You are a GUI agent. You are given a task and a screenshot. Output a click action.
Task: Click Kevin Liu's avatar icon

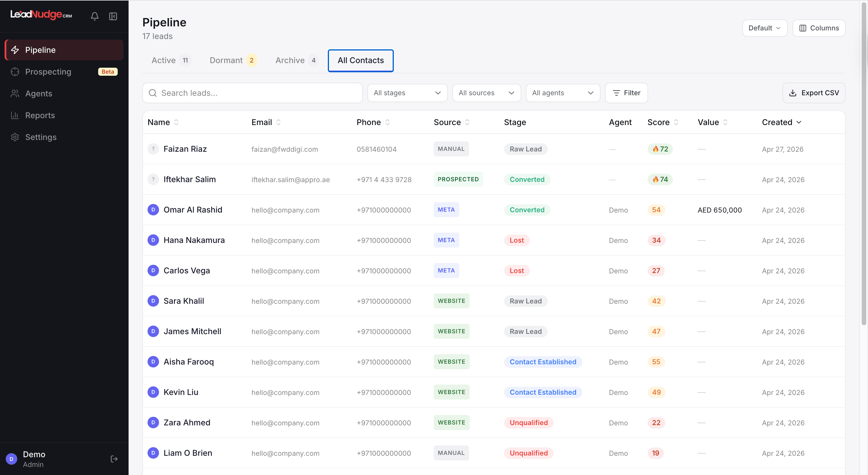(x=153, y=392)
